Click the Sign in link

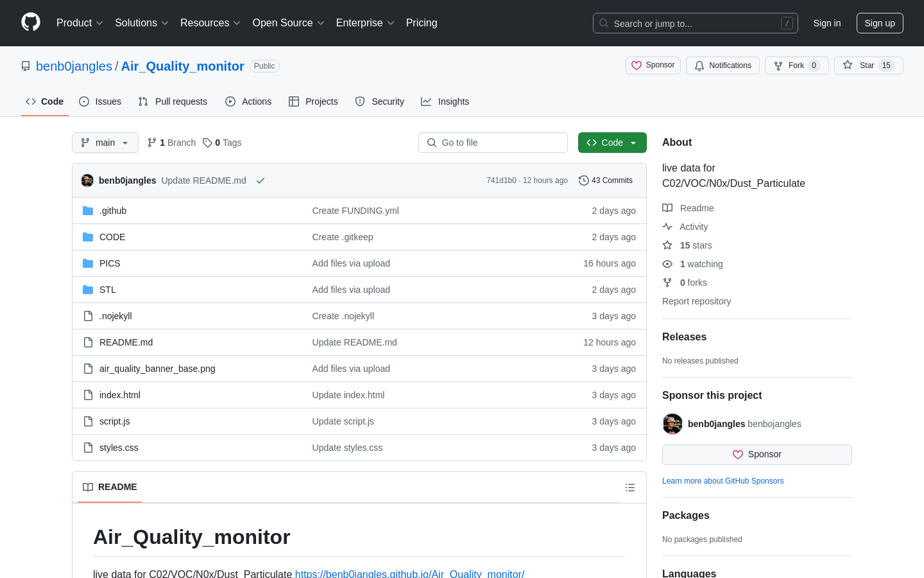pyautogui.click(x=827, y=23)
